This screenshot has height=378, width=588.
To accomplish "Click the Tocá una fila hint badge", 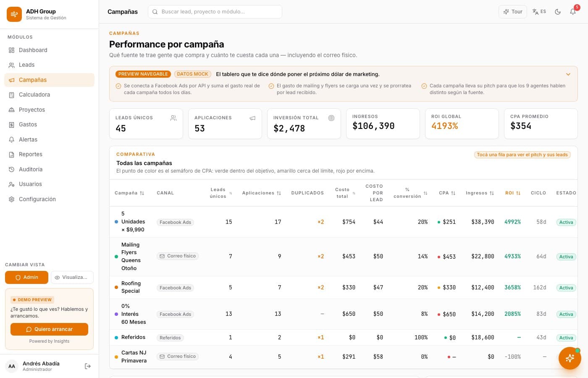I will point(522,155).
